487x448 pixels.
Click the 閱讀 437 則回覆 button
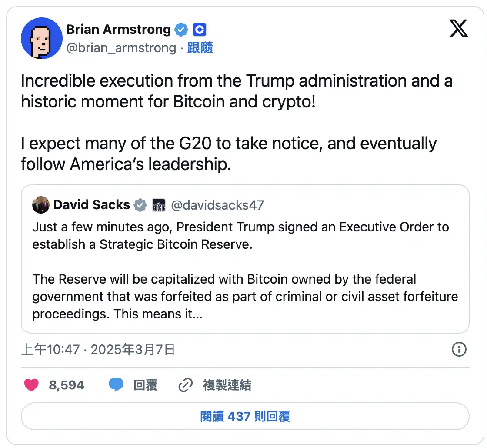[245, 416]
